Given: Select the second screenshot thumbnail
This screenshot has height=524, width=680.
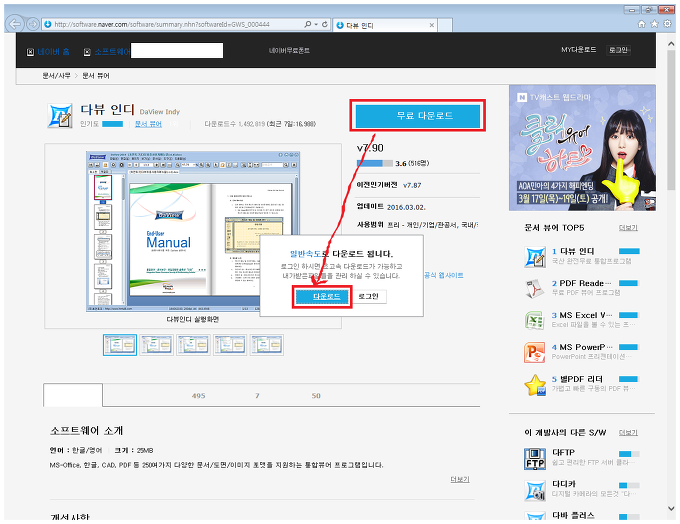Looking at the screenshot, I should point(157,345).
